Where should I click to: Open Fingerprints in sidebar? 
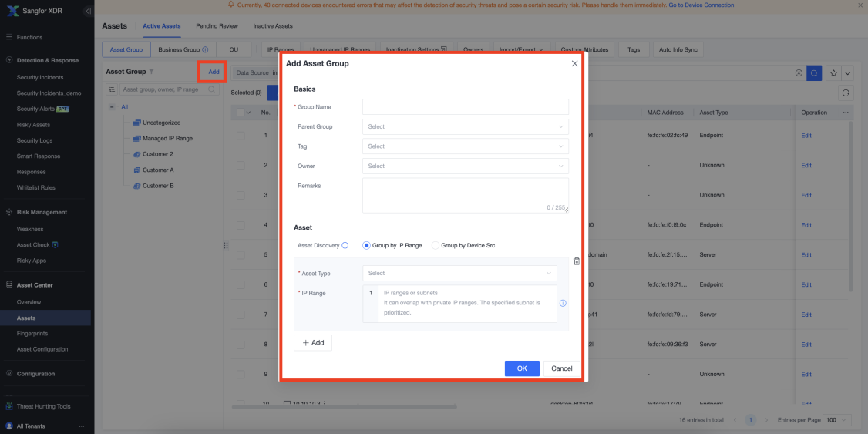pos(32,334)
